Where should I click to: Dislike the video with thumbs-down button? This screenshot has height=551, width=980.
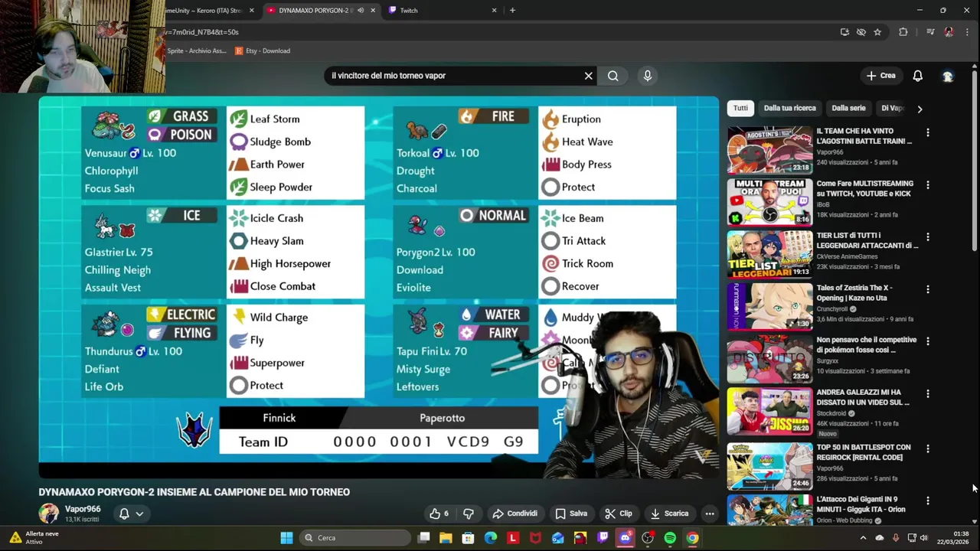pos(469,514)
